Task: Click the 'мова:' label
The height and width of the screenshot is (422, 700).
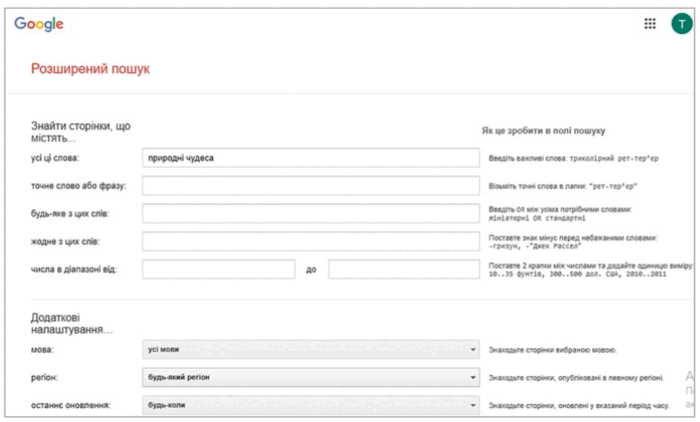Action: click(42, 350)
